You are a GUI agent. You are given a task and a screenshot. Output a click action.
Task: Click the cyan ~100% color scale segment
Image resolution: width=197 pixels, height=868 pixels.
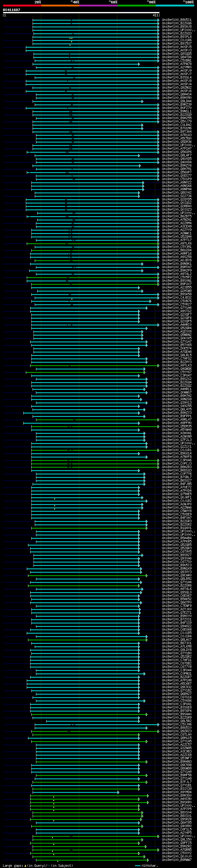coord(175,6)
